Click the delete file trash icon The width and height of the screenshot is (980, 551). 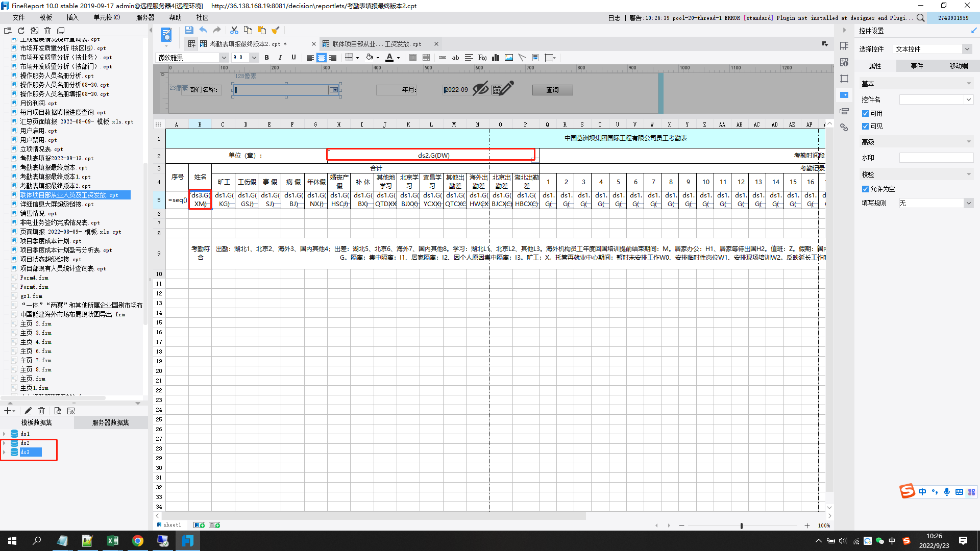[x=47, y=31]
